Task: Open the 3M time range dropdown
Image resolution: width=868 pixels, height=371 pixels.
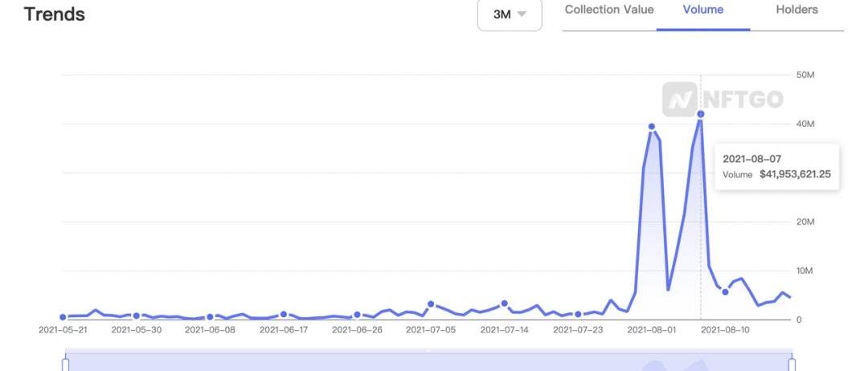Action: click(x=510, y=14)
